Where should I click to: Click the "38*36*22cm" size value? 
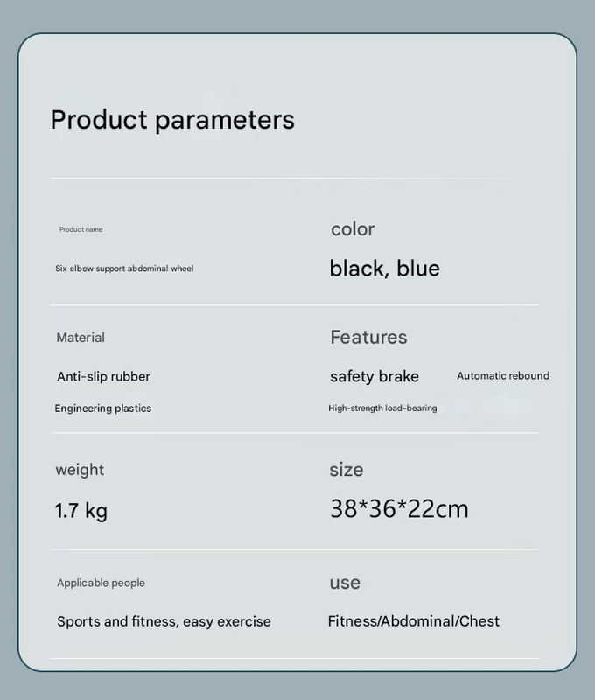399,509
